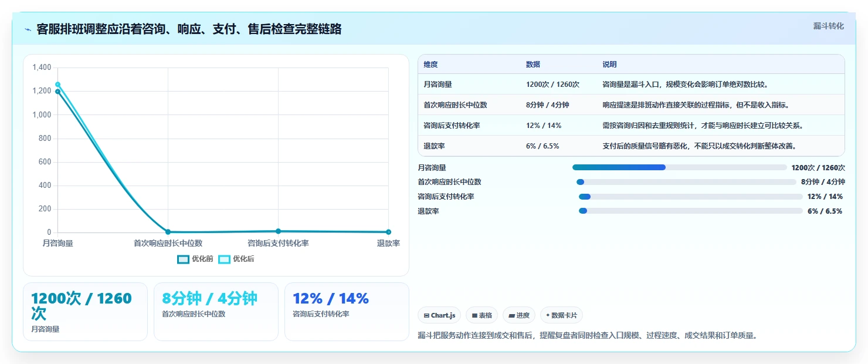Toggle the 优化后 legend series

[236, 259]
